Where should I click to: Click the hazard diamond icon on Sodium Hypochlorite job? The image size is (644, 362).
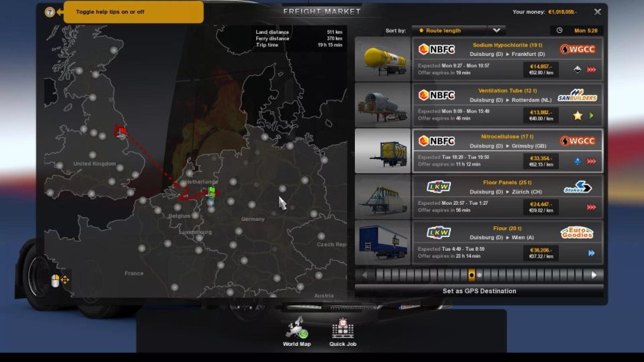[577, 70]
